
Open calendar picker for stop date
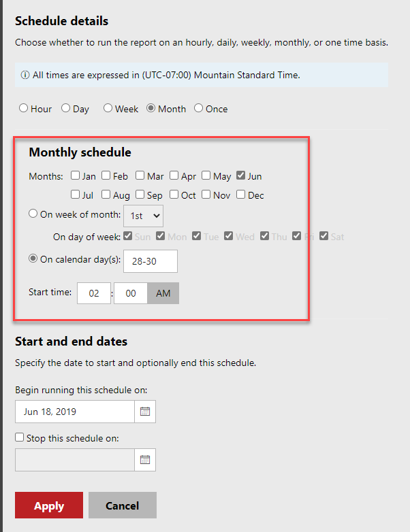coord(145,460)
